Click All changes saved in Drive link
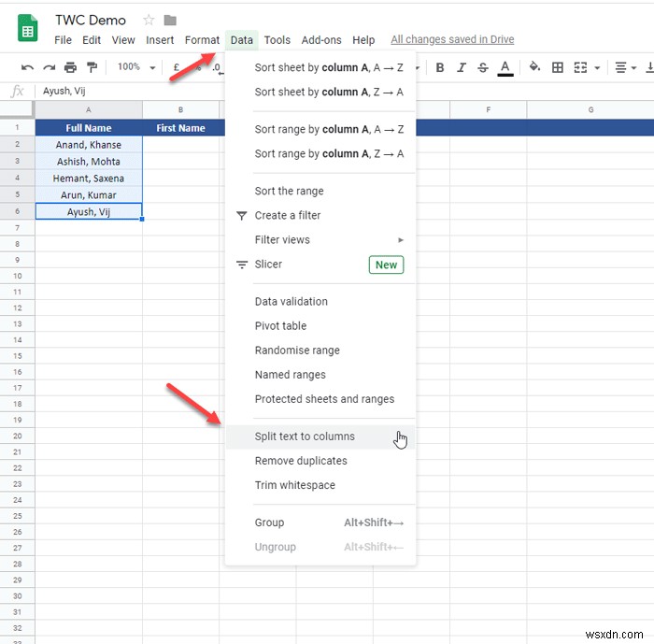654x644 pixels. click(452, 39)
